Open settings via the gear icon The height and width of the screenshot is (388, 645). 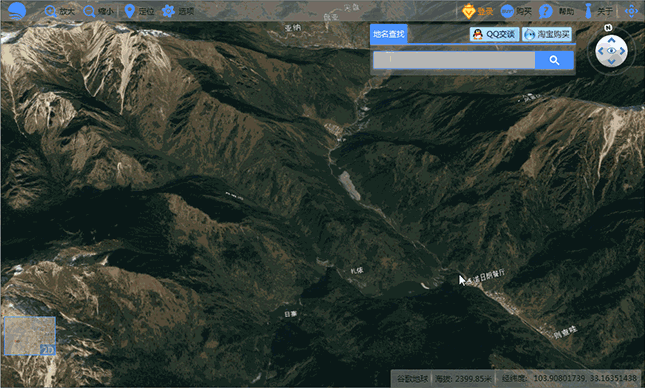[168, 11]
